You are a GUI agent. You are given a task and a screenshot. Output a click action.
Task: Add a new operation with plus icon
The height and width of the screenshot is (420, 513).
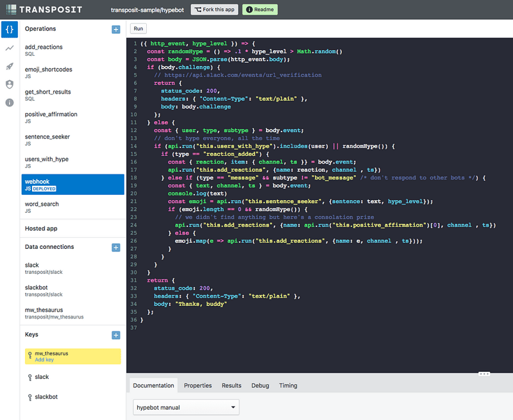point(116,29)
